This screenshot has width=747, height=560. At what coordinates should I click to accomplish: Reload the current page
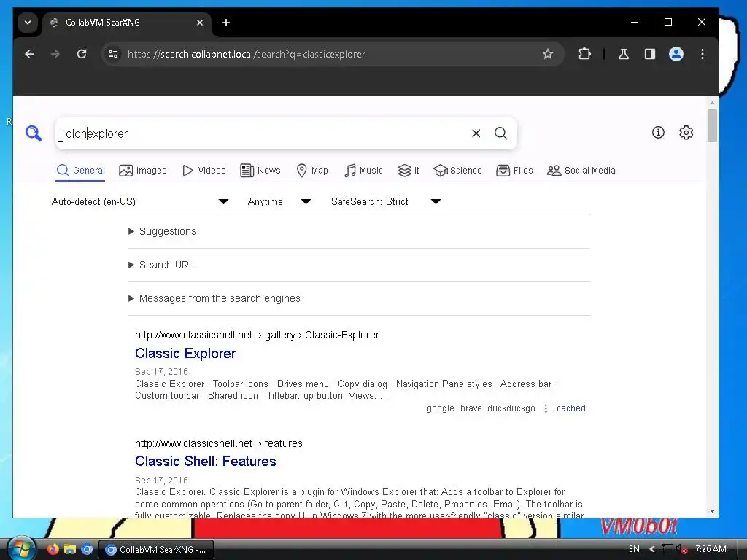click(x=82, y=54)
